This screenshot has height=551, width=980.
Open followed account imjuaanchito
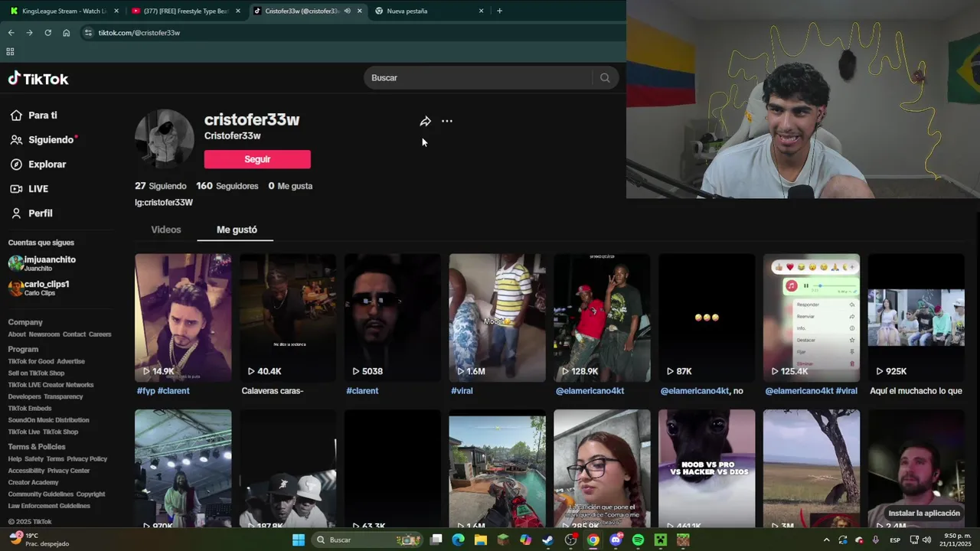click(42, 263)
